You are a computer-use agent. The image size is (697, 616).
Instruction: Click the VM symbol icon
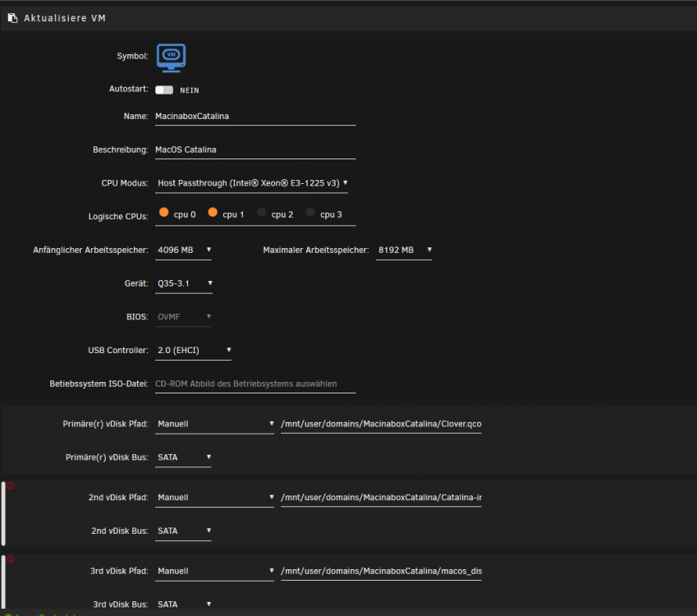171,57
